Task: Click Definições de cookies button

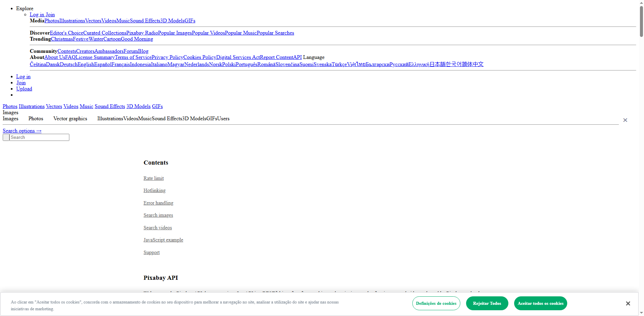Action: pos(436,303)
